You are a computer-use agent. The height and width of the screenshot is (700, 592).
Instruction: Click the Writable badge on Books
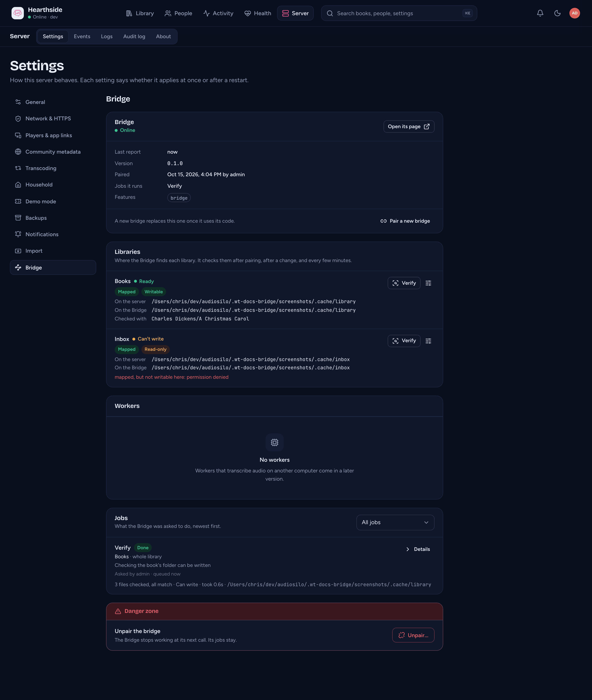point(154,292)
